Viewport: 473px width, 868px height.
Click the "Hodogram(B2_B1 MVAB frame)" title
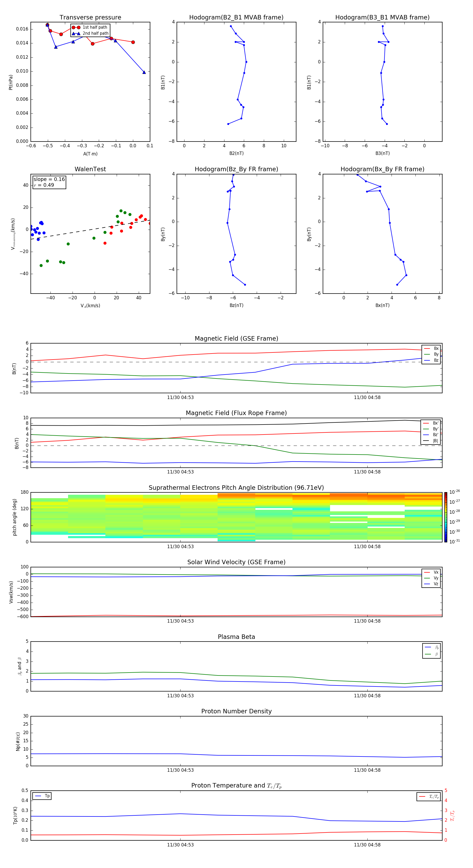coord(236,18)
